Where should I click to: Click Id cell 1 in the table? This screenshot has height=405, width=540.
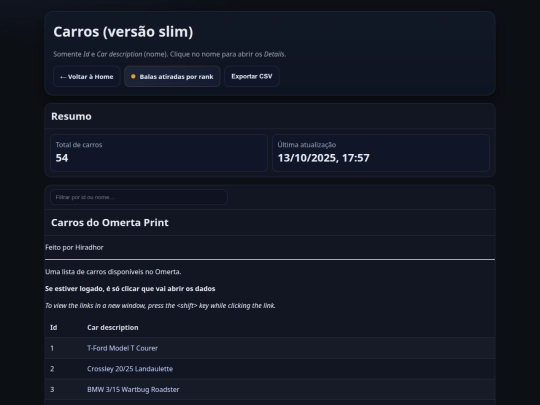tap(52, 348)
